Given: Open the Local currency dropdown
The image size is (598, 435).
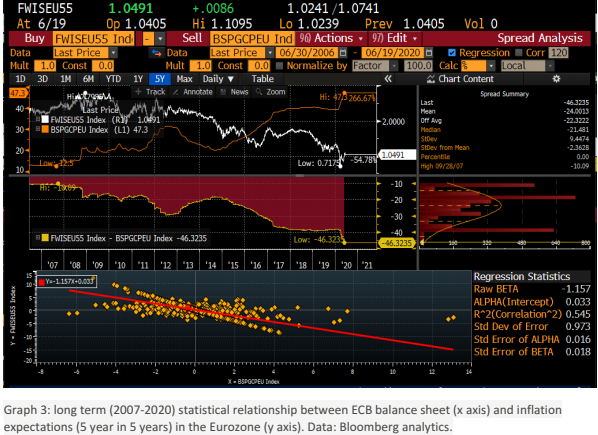Looking at the screenshot, I should click(550, 66).
